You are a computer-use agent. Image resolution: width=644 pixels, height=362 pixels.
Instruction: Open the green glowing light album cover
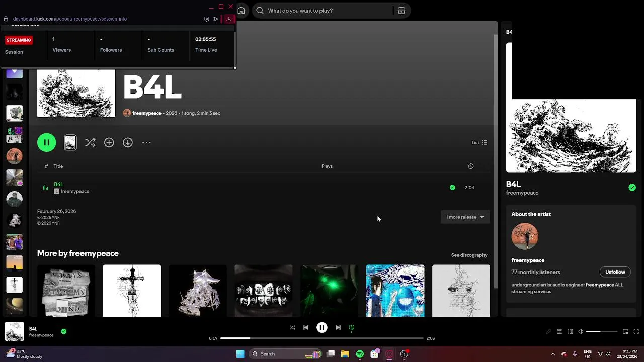pyautogui.click(x=330, y=291)
